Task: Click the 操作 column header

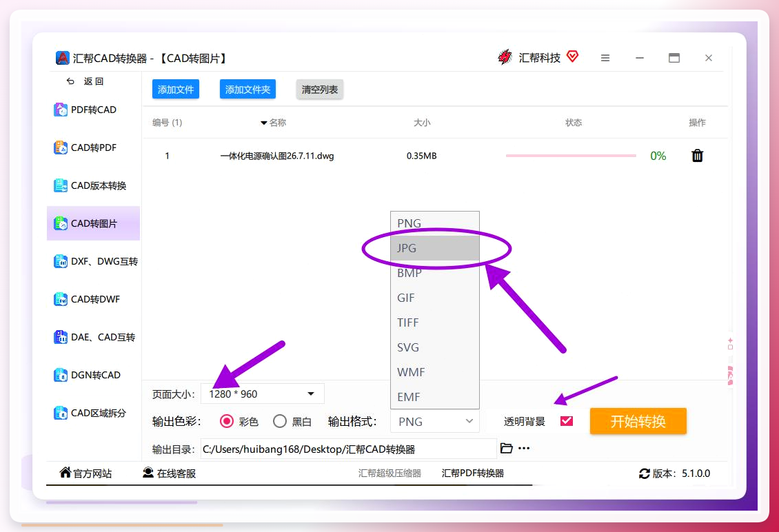Action: click(697, 123)
